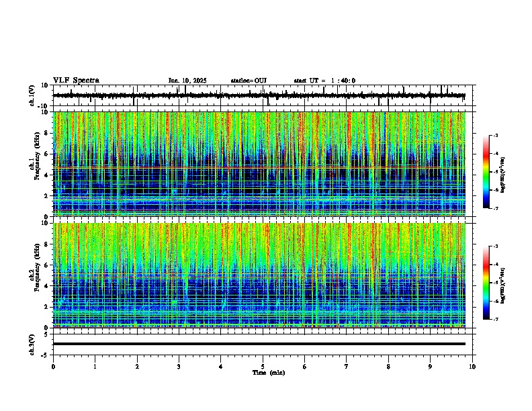
Task: Click the "4" tick on the time axis
Action: point(220,367)
